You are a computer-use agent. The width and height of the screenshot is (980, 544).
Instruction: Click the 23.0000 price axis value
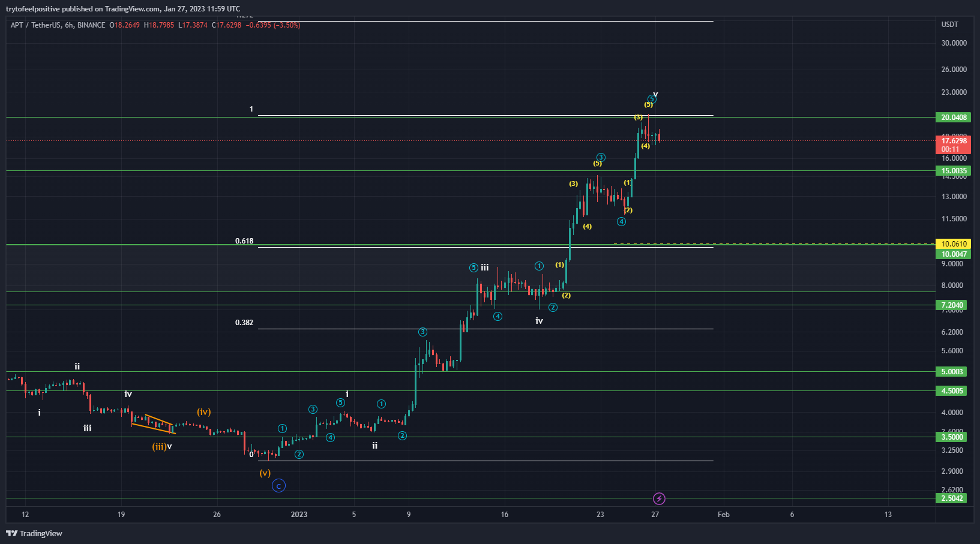click(x=954, y=92)
